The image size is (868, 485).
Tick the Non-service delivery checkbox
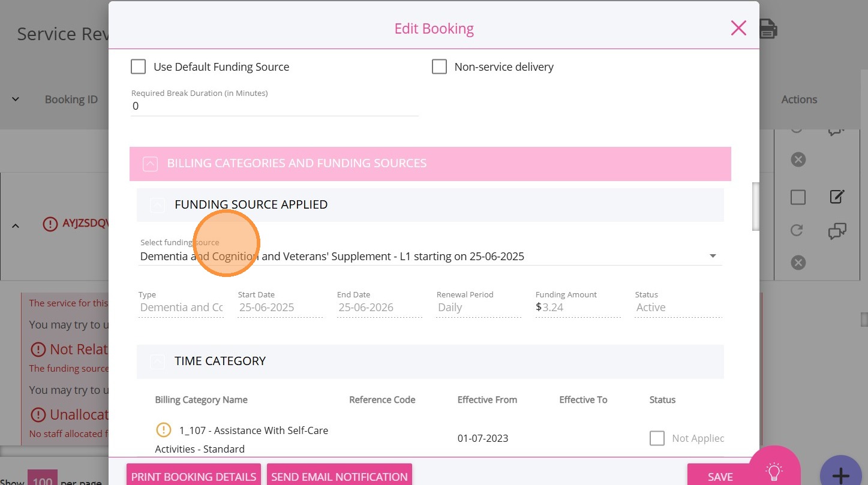[440, 67]
